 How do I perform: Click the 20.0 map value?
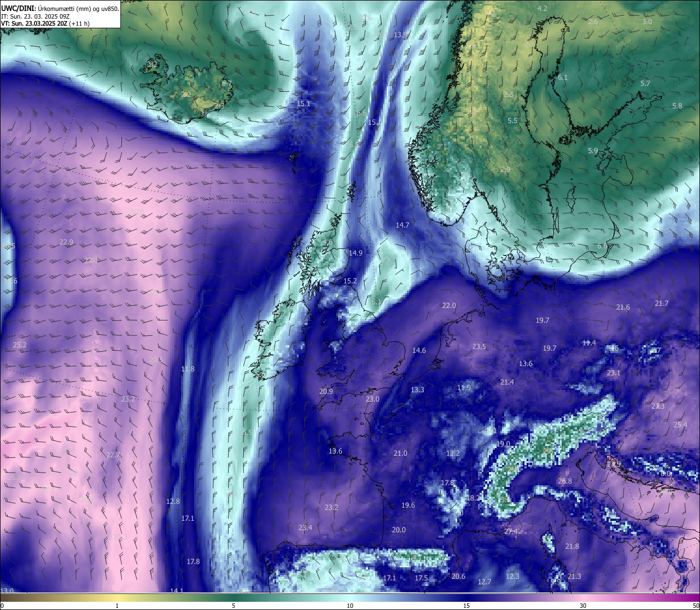click(399, 530)
